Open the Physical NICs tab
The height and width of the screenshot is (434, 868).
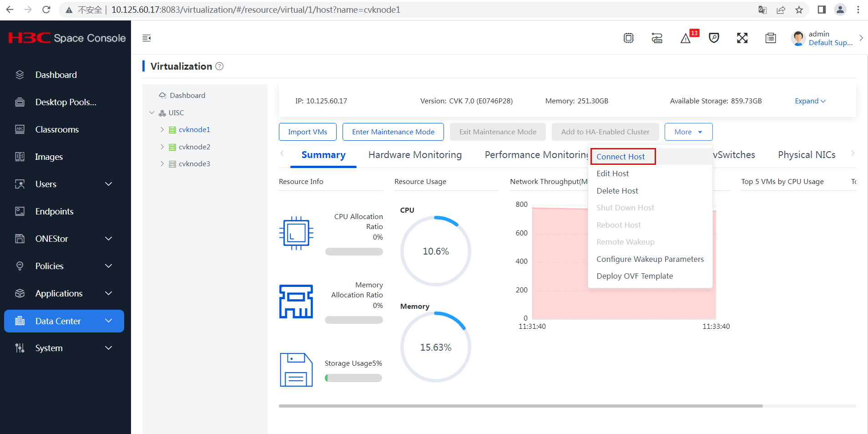[x=807, y=155]
